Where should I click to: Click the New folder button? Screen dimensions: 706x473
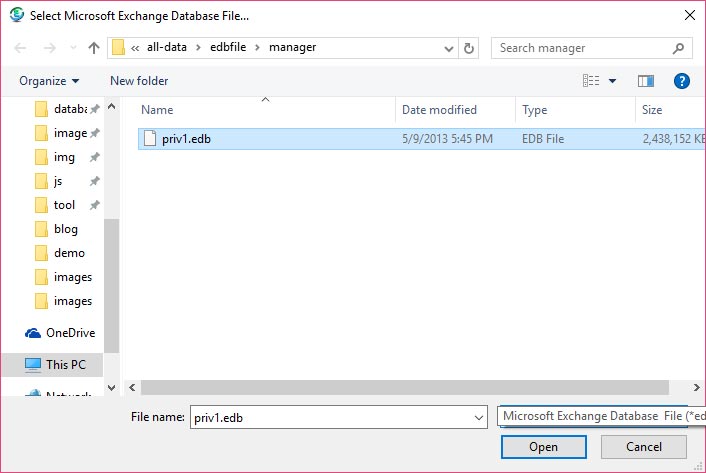pos(139,81)
